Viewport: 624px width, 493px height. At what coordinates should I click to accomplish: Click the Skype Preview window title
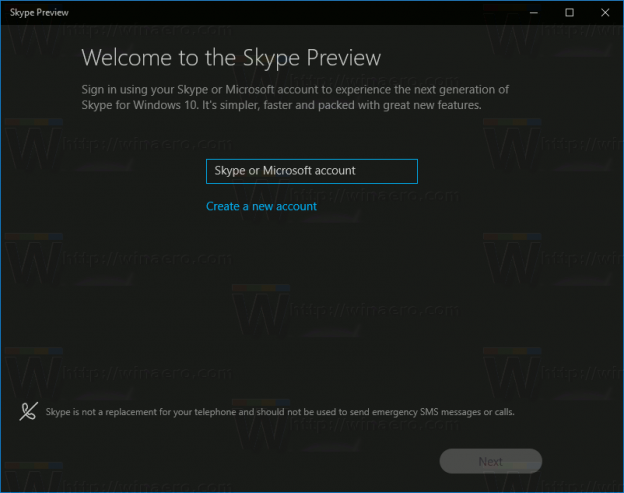(x=39, y=13)
